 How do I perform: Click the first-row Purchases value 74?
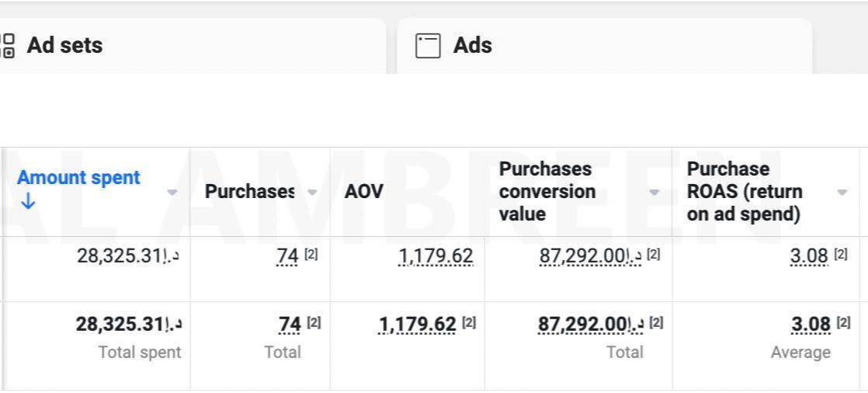[x=287, y=256]
